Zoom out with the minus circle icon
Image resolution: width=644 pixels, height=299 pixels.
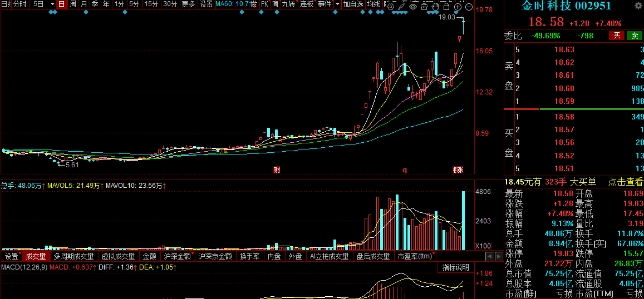point(469,7)
